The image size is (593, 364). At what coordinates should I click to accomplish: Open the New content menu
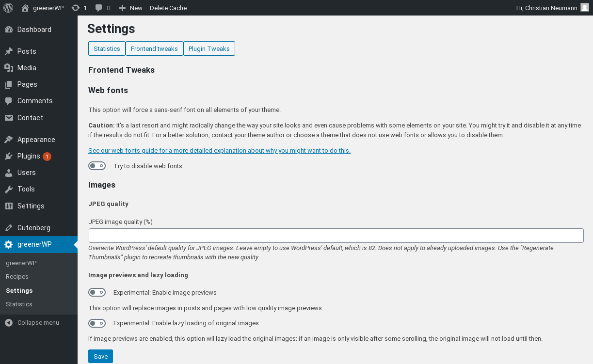point(131,8)
